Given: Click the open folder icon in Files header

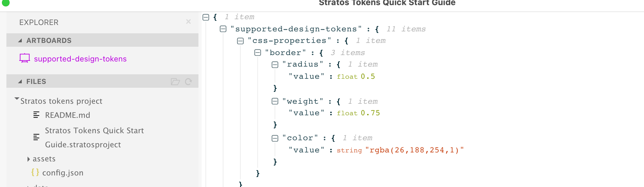Looking at the screenshot, I should tap(175, 82).
